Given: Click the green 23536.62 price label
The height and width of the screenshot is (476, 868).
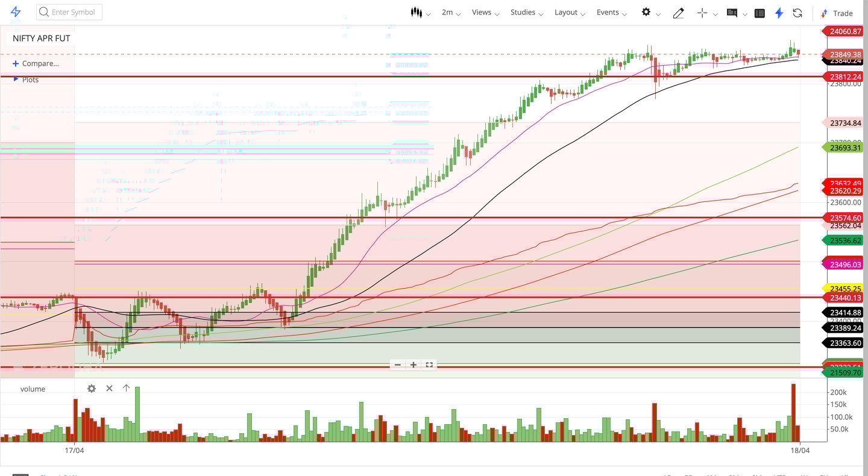Looking at the screenshot, I should point(844,240).
